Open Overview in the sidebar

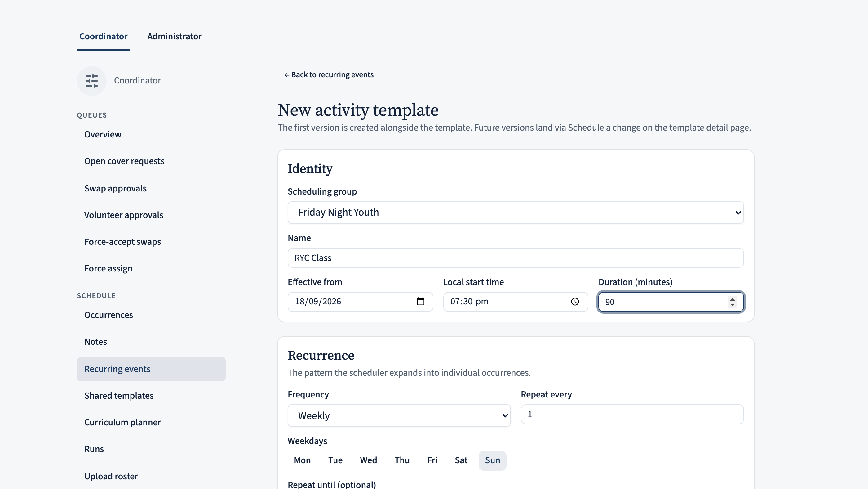151,135
